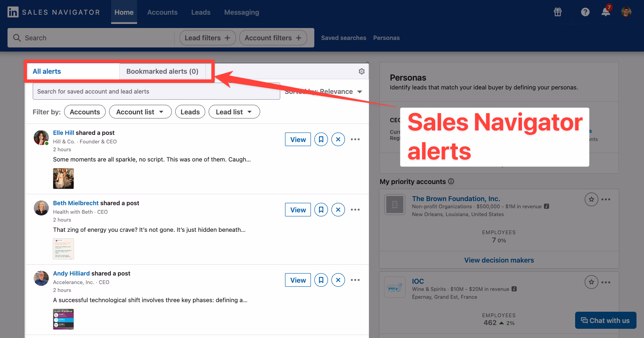Open Elle Hill name link
Screen dimensions: 644x338
click(x=63, y=133)
